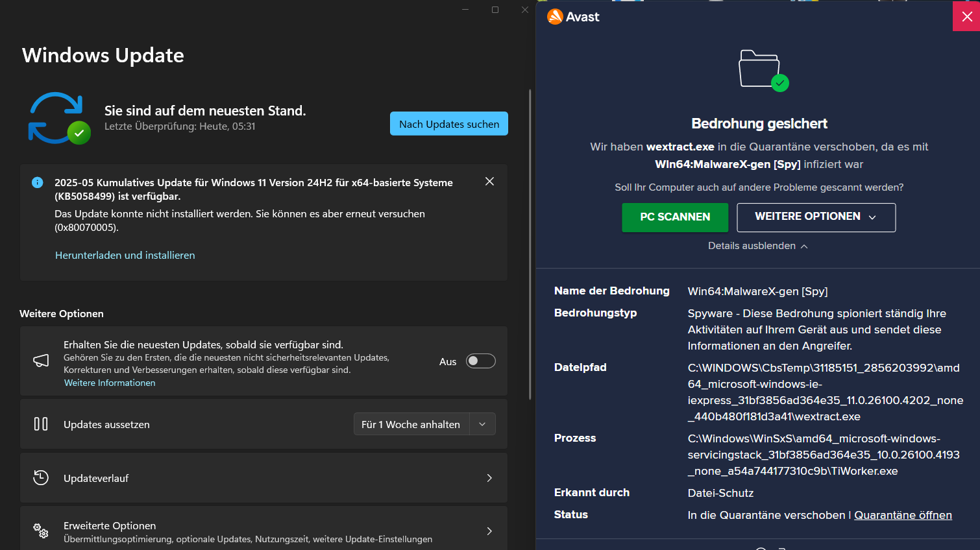
Task: Open the pause duration dropdown arrow
Action: click(482, 424)
